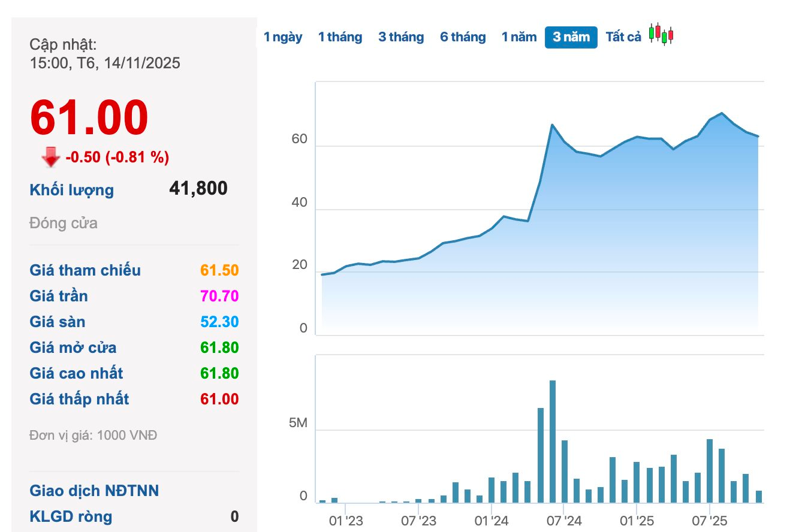The image size is (802, 532).
Task: Click the tallest volume bar in the histogram
Action: tap(553, 442)
